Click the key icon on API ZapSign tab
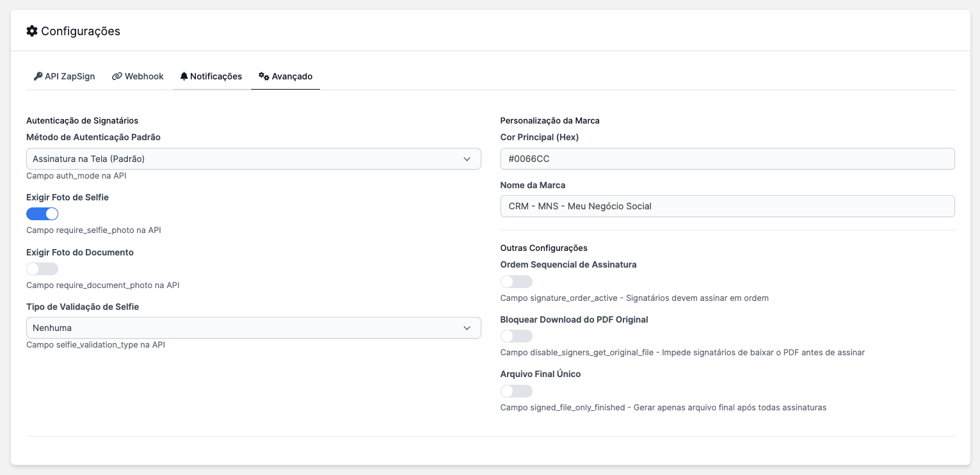 click(38, 76)
